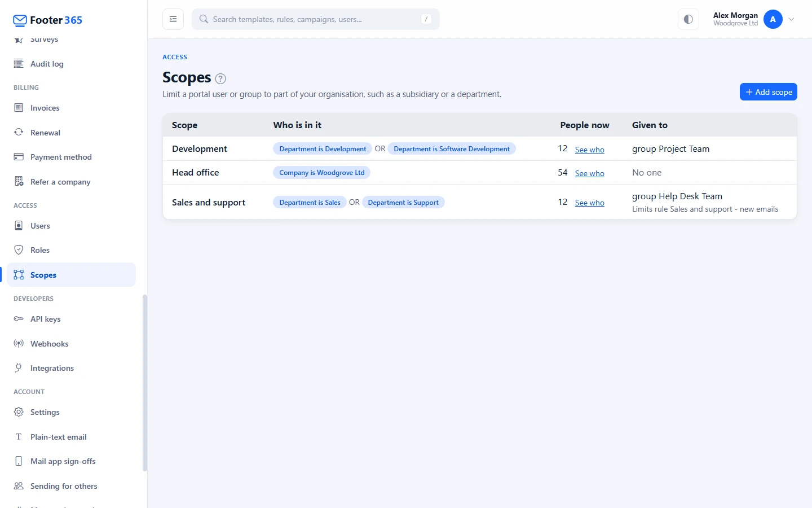Click the Add scope button
The height and width of the screenshot is (508, 812).
point(768,92)
